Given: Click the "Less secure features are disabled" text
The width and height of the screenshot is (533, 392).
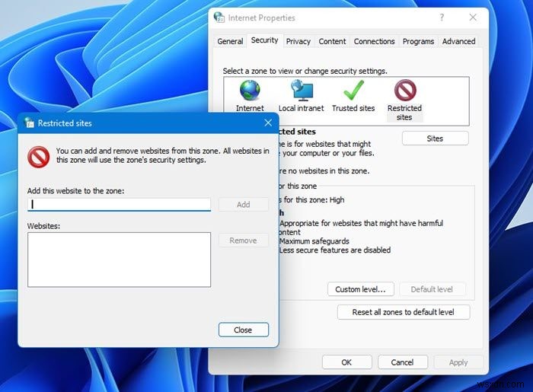Looking at the screenshot, I should coord(335,250).
